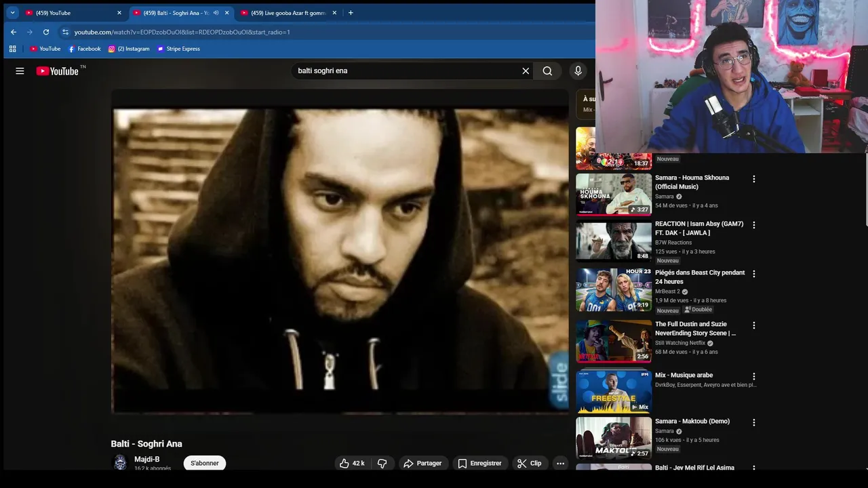Open the Stripe Express bookmark
Screen dimensions: 868x488
tap(178, 49)
